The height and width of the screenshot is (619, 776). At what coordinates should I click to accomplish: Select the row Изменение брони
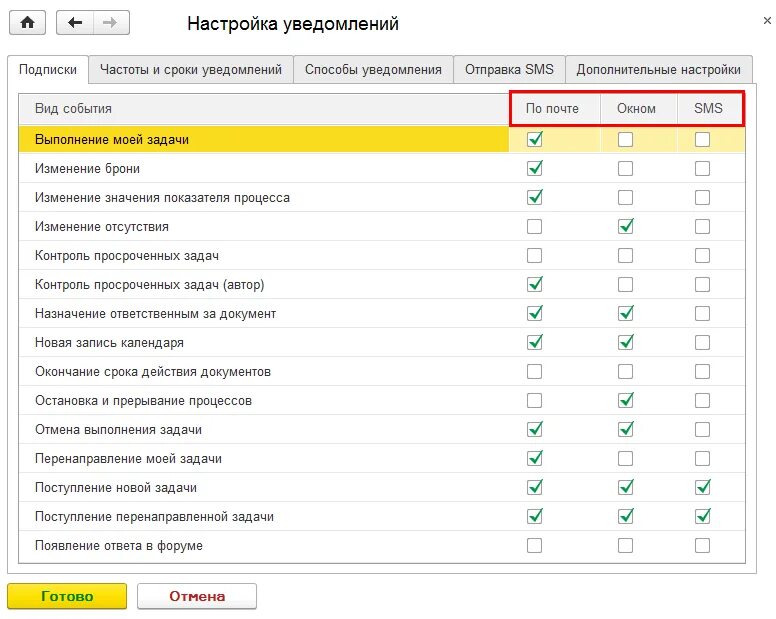point(382,169)
